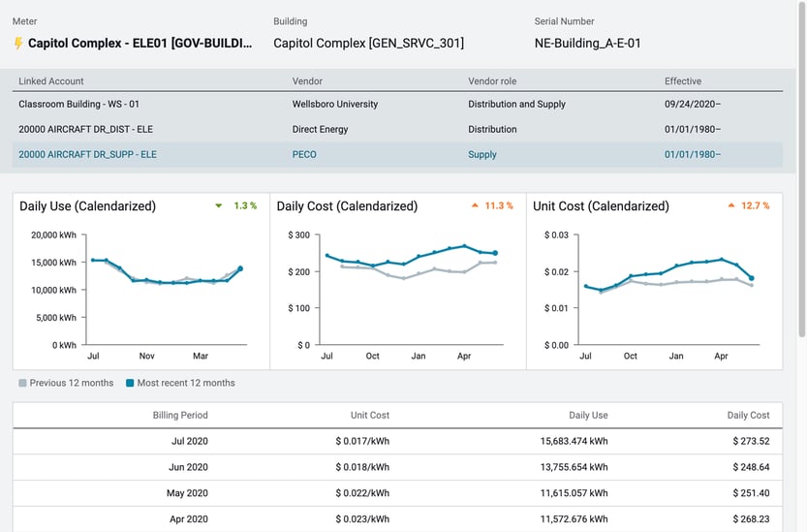Screen dimensions: 807x532
Task: Open the PECO vendor link
Action: tap(304, 154)
